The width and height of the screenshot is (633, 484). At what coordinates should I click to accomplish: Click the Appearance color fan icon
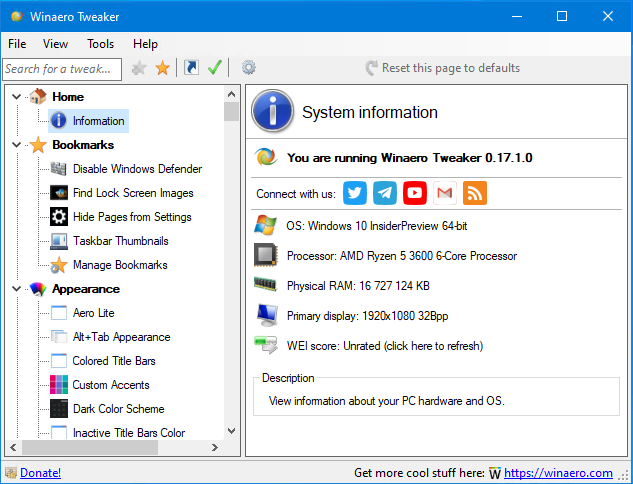[38, 289]
